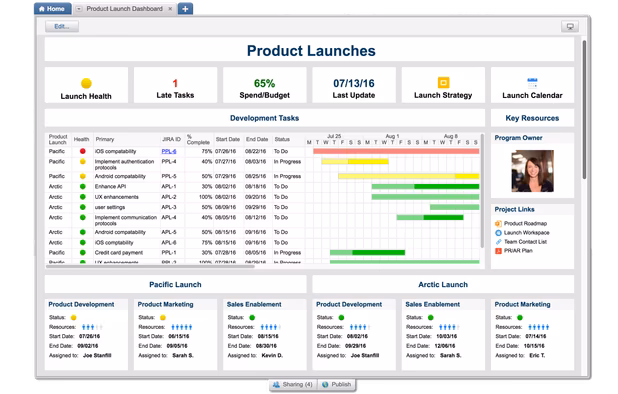
Task: Open the PPL-6 JIRA link
Action: 169,151
